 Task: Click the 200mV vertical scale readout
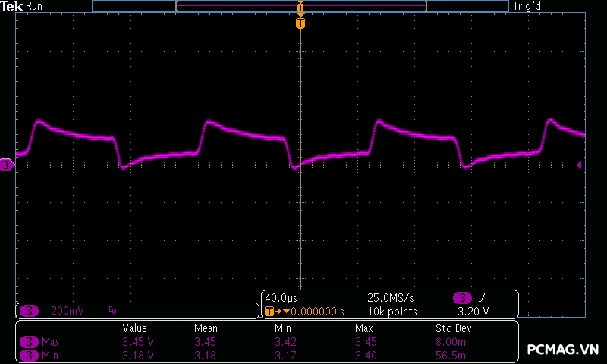click(68, 311)
